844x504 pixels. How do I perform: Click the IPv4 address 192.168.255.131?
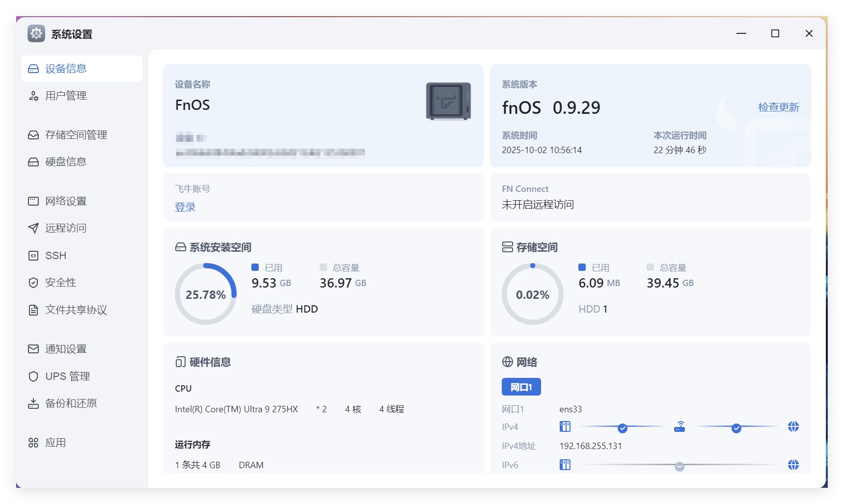click(591, 446)
